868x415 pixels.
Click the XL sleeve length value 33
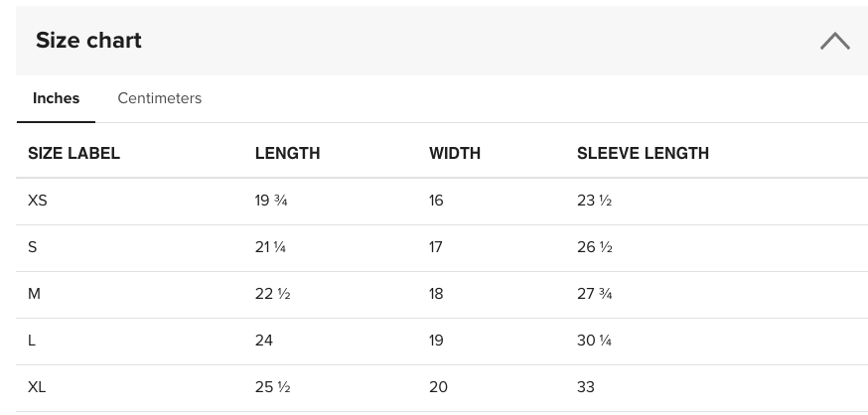tap(586, 387)
